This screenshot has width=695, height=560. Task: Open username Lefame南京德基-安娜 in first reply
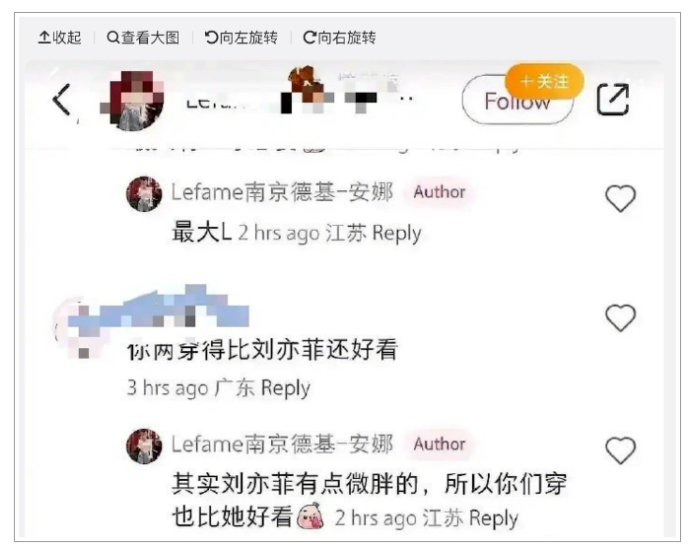click(282, 192)
